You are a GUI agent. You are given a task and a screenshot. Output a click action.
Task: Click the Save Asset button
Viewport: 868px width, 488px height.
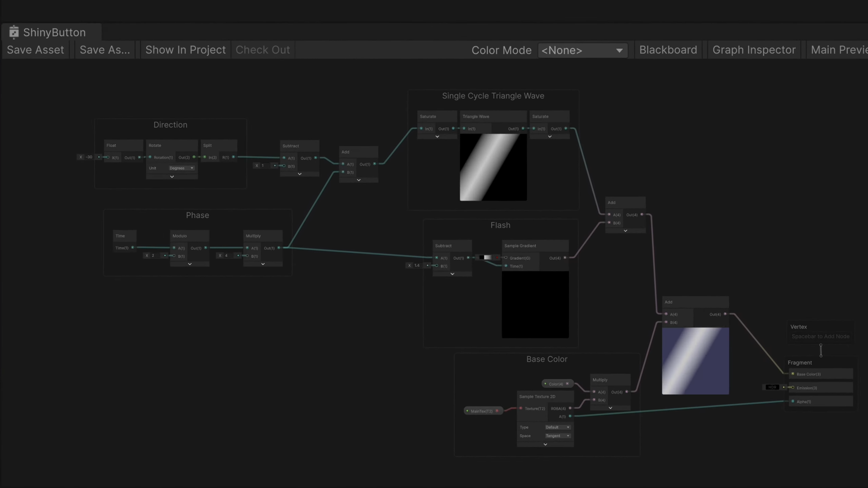click(x=35, y=50)
